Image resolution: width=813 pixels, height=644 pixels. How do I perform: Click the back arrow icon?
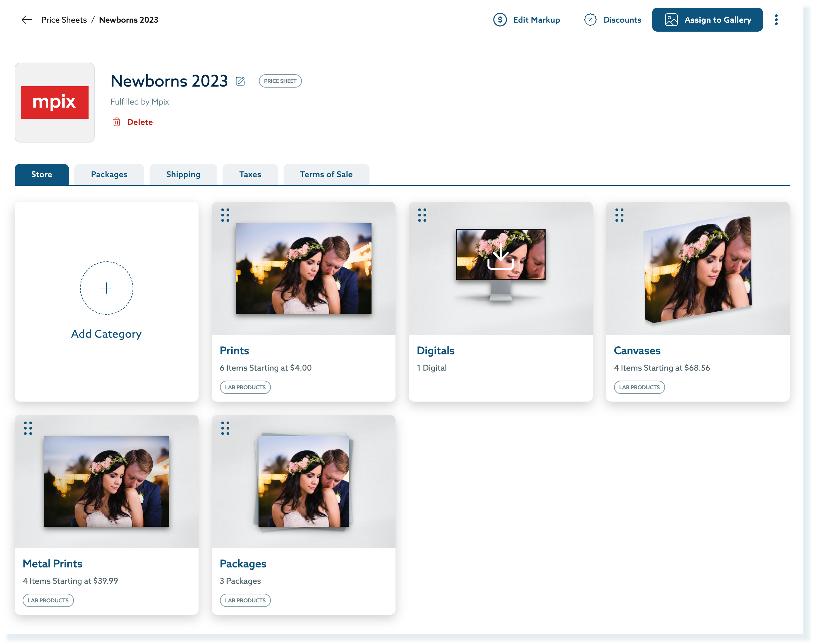(x=27, y=20)
